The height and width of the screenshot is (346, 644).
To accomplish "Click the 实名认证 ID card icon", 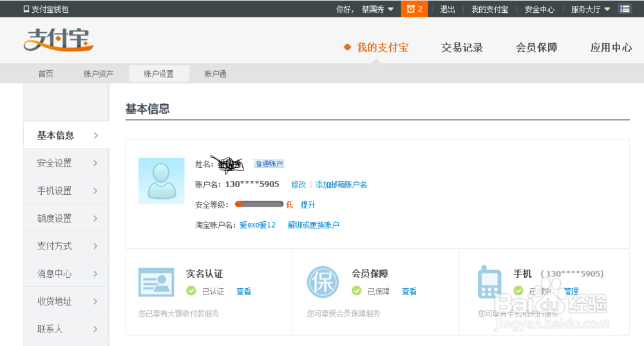I will pos(156,282).
